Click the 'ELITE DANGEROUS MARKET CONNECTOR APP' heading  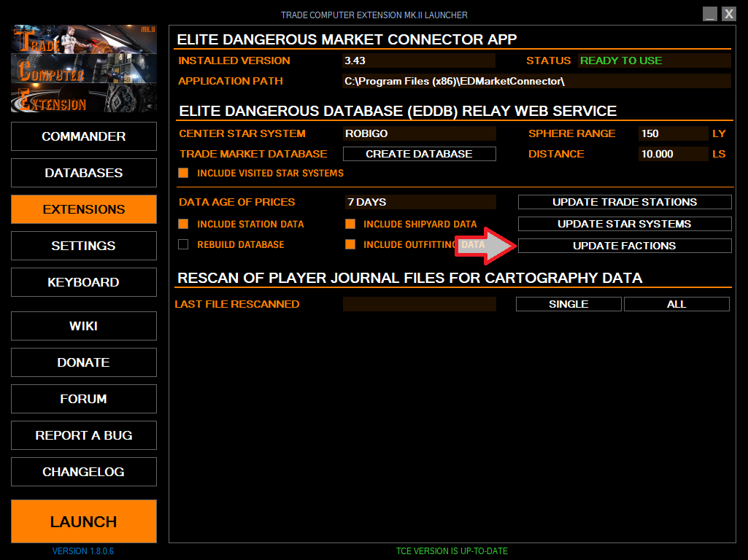347,39
